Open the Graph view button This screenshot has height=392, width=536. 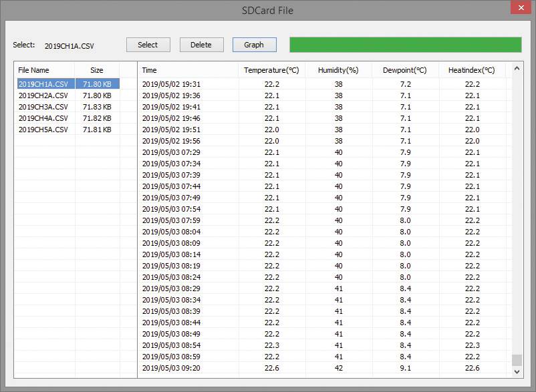254,45
